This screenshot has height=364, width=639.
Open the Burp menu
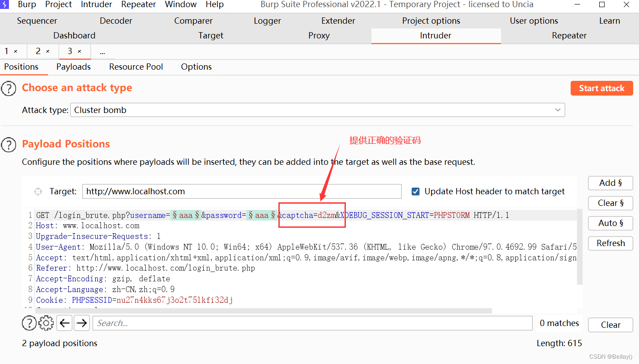click(27, 4)
